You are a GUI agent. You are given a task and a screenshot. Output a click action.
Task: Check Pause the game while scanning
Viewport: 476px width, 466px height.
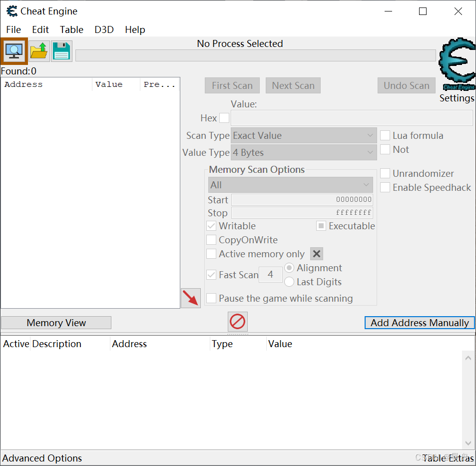tap(211, 298)
